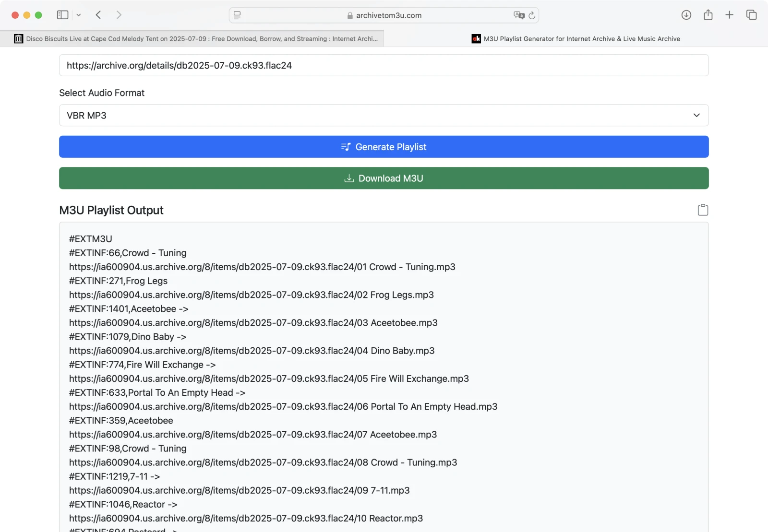Show the Safari downloads list
The width and height of the screenshot is (768, 532).
[x=686, y=15]
